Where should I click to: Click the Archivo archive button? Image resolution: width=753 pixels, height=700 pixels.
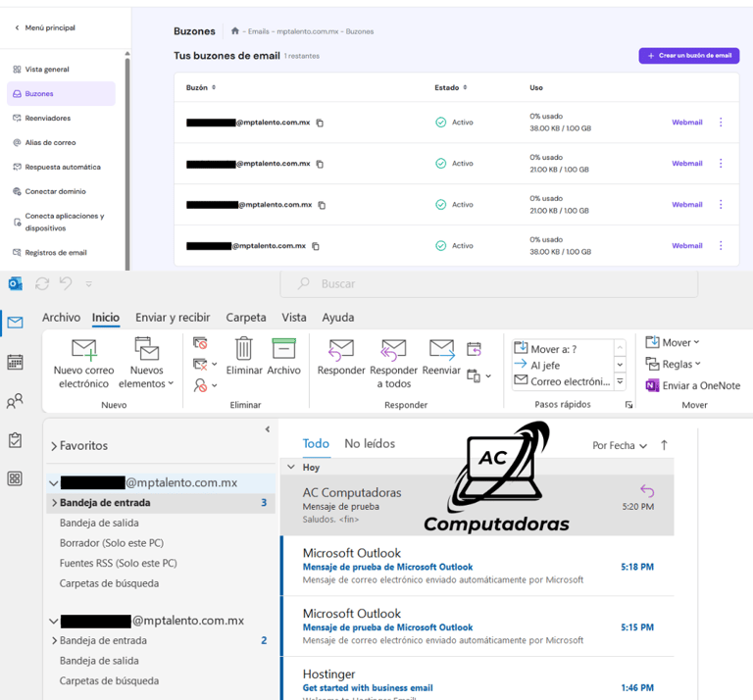[x=283, y=356]
